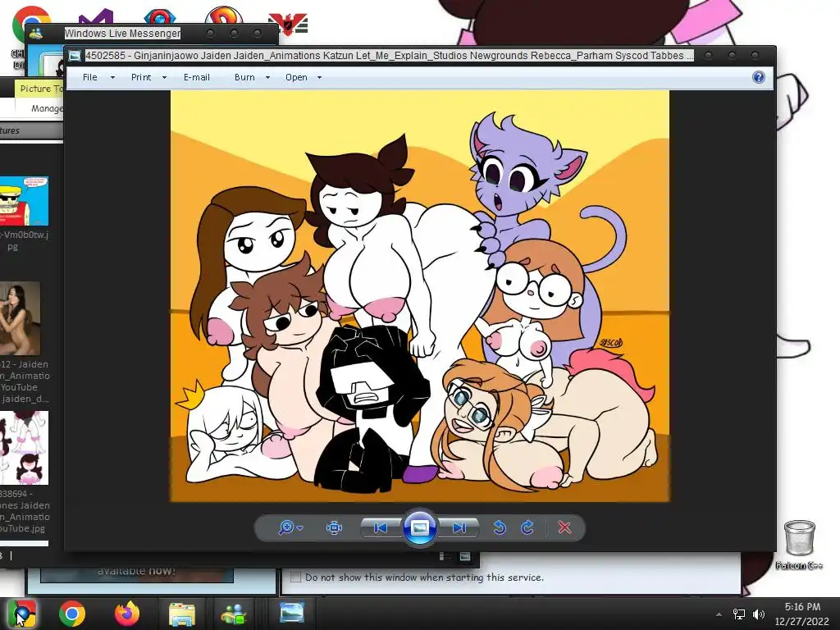Go to the previous picture
Viewport: 840px width, 630px height.
pos(381,527)
